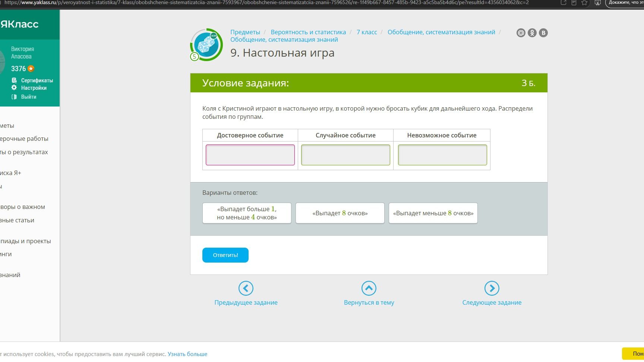The width and height of the screenshot is (644, 362).
Task: Share the page via Mail.ru icon
Action: 521,33
